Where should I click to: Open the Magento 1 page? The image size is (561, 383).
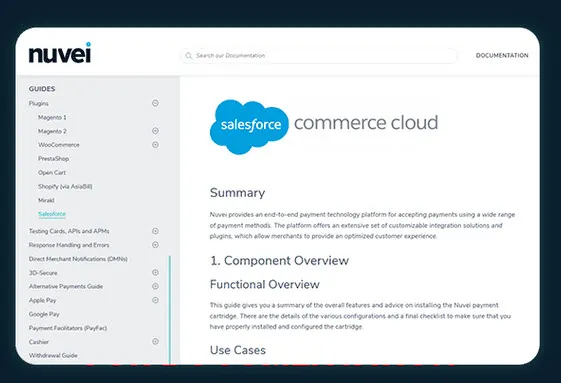52,117
